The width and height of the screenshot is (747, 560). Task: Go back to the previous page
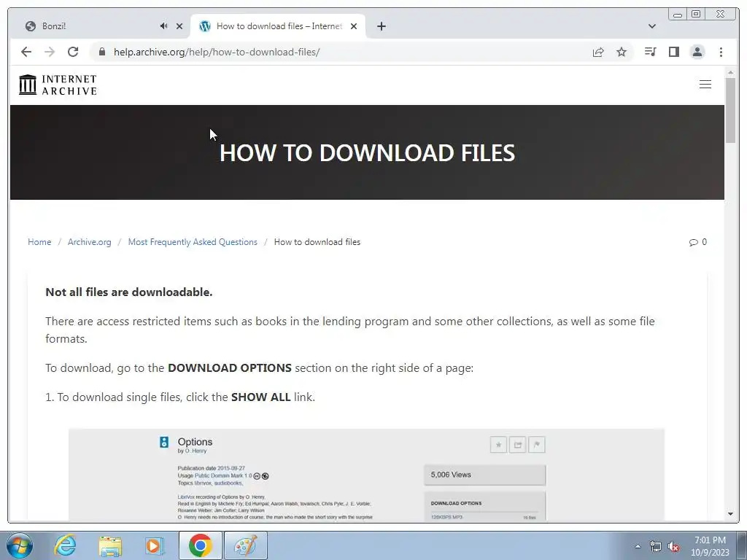pos(26,52)
